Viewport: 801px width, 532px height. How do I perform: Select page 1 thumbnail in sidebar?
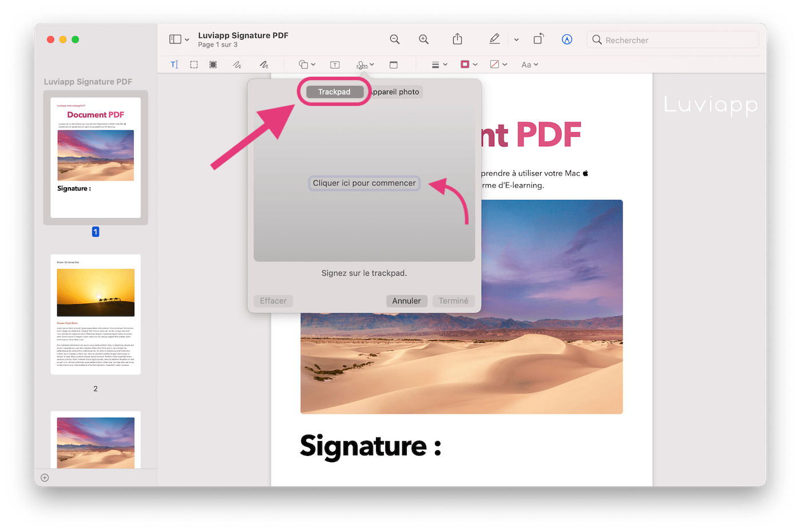96,157
